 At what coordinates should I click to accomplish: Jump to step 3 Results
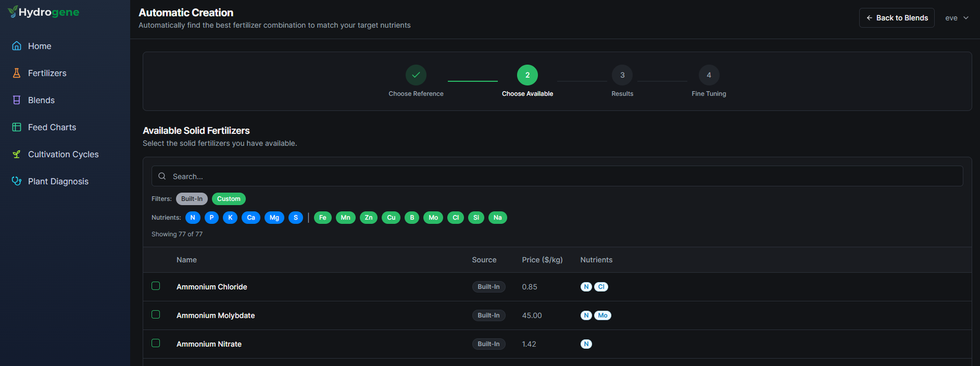click(x=622, y=75)
